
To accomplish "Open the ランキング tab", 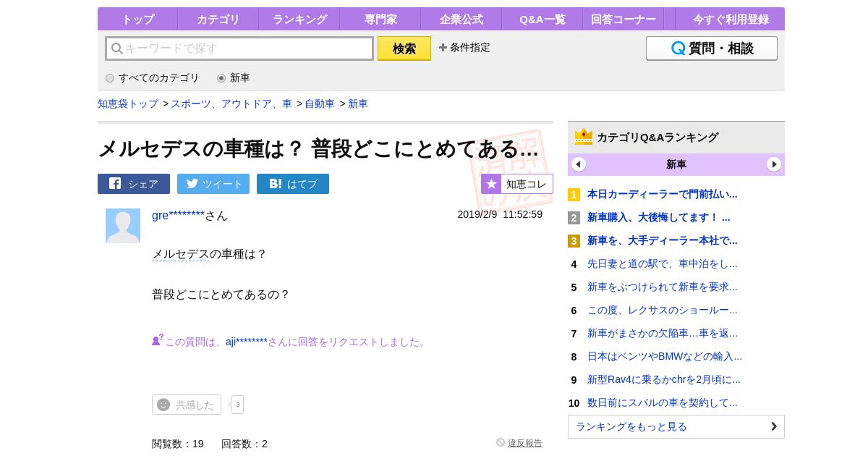I will point(299,19).
